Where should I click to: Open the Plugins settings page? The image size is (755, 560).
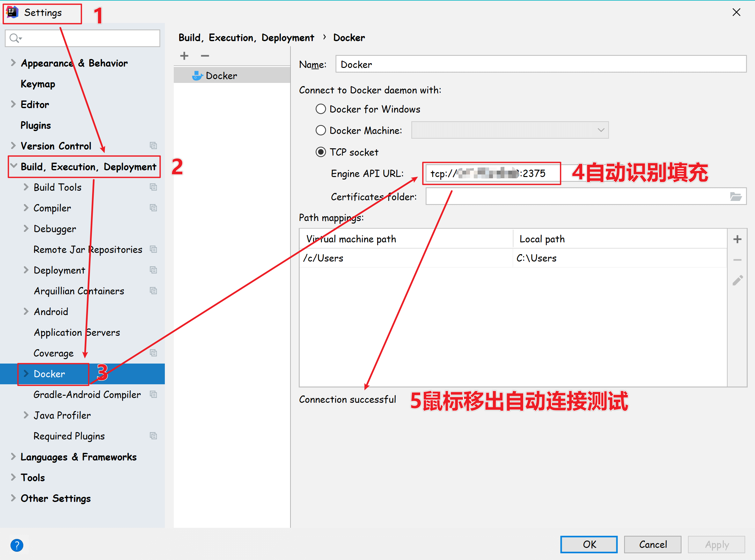[36, 125]
